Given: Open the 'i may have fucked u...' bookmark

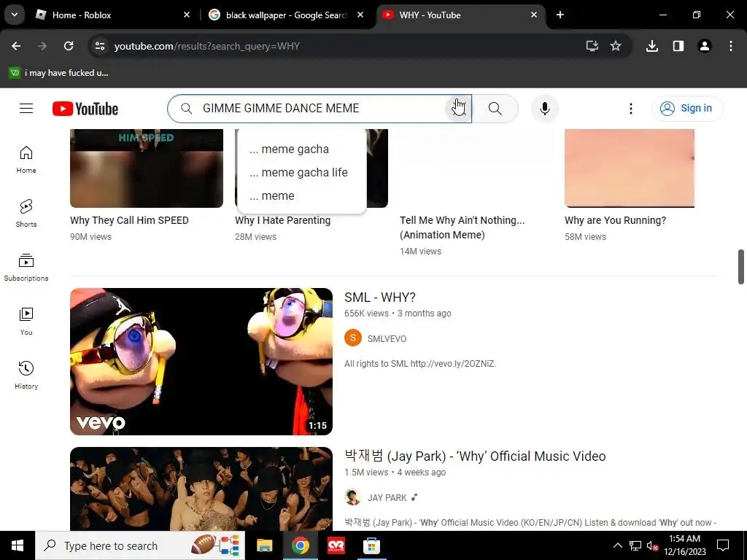Looking at the screenshot, I should (60, 73).
